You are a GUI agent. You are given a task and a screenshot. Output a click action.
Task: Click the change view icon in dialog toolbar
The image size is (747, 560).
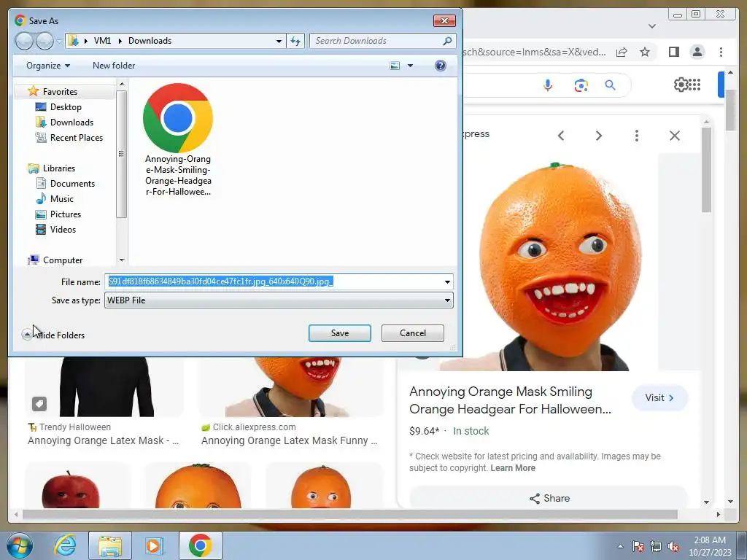tap(395, 66)
